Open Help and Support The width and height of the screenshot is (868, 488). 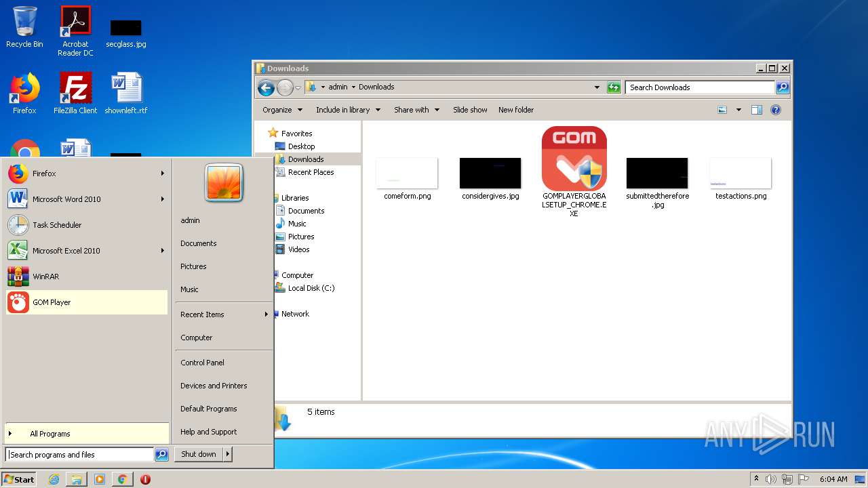point(209,432)
